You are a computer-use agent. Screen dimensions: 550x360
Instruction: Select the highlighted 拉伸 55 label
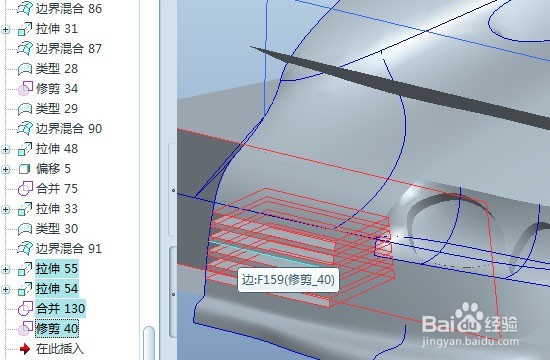(57, 269)
